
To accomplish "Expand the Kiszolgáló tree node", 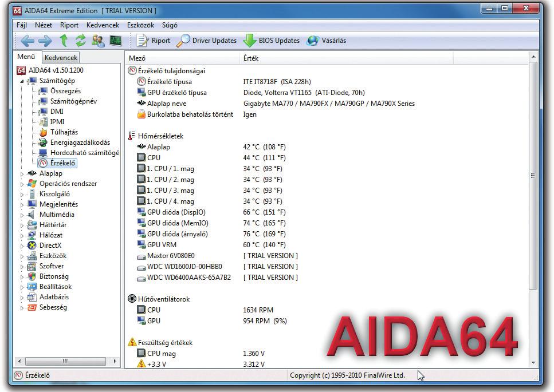I will point(22,194).
